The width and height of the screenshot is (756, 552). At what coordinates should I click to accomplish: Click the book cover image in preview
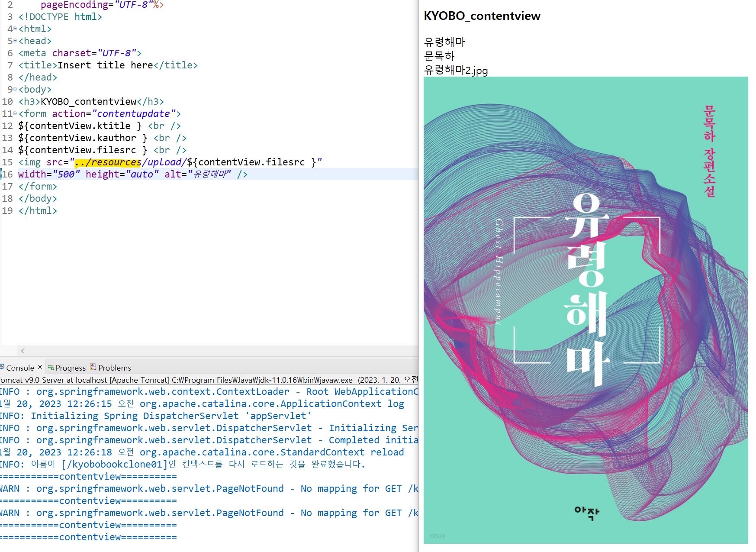coord(585,310)
